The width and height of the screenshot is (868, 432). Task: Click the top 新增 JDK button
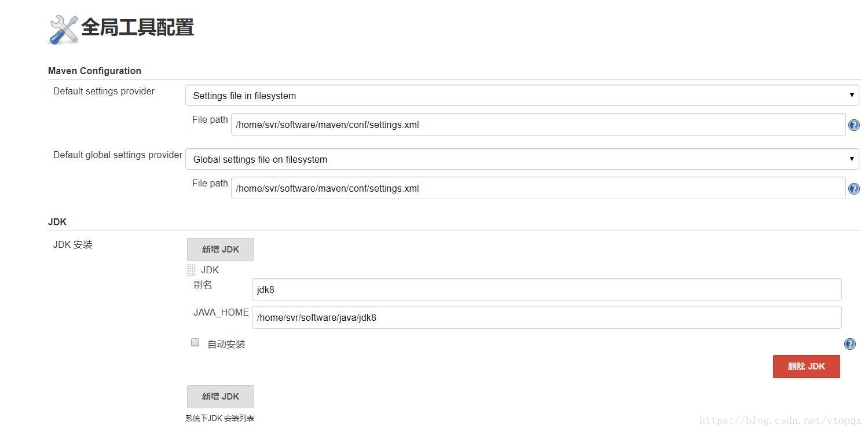[220, 250]
